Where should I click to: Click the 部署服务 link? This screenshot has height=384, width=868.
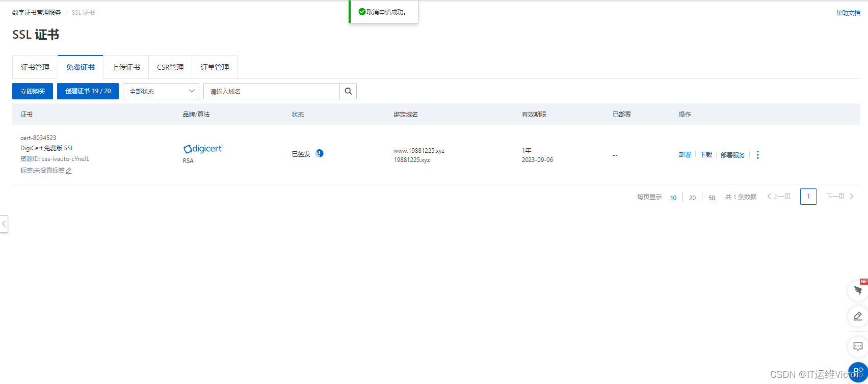[733, 155]
